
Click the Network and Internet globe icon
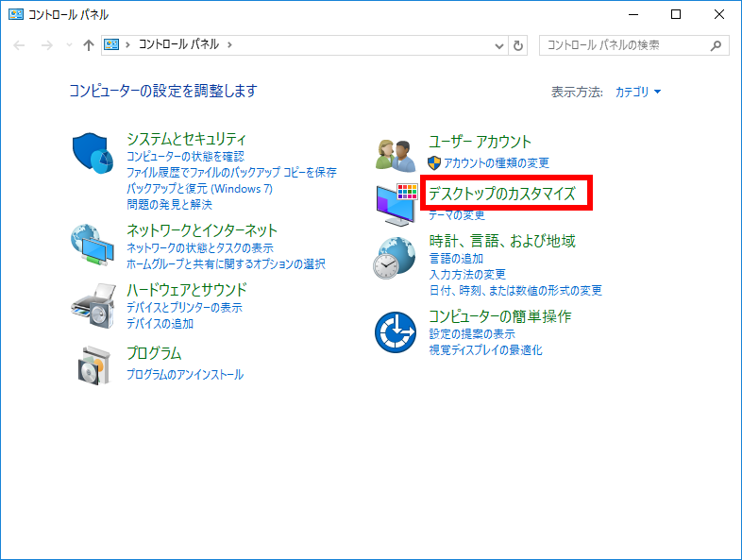click(93, 245)
